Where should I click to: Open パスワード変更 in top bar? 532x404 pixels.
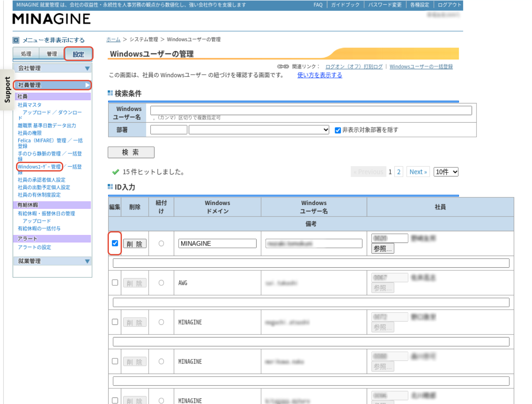[x=385, y=5]
